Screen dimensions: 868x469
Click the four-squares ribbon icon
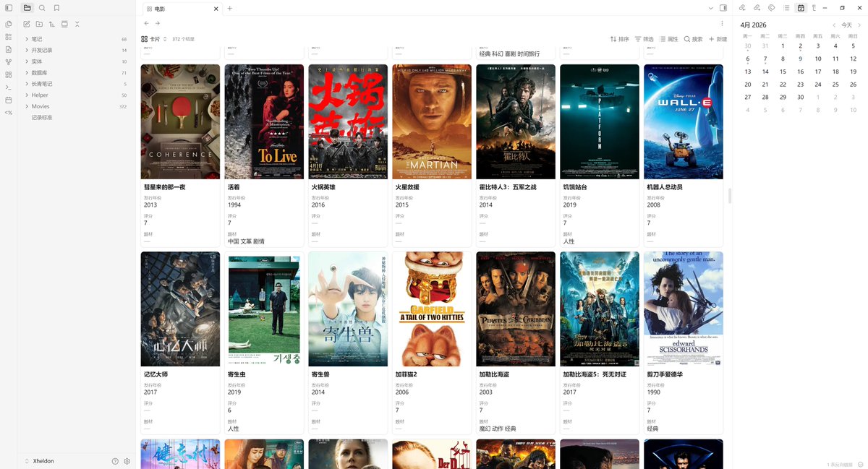point(9,74)
